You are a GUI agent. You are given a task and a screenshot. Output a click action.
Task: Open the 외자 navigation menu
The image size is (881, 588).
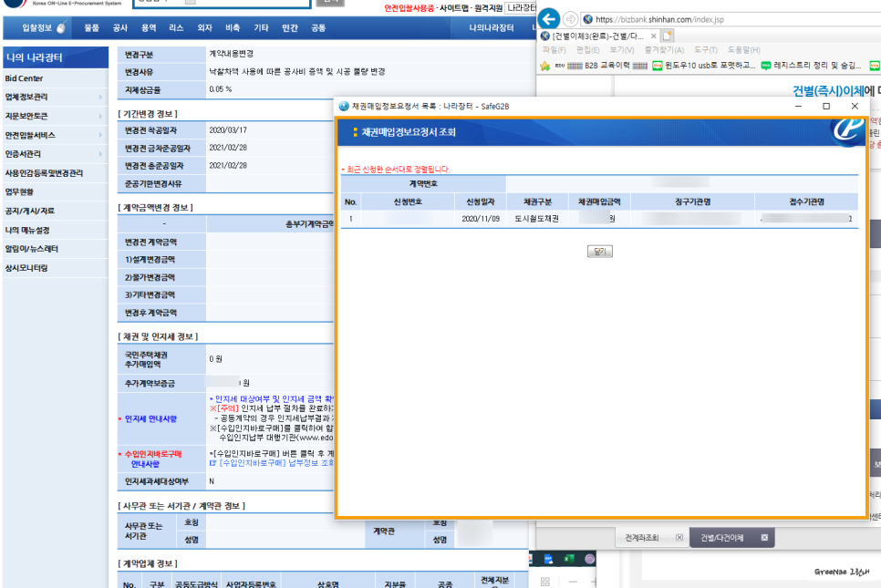[204, 28]
